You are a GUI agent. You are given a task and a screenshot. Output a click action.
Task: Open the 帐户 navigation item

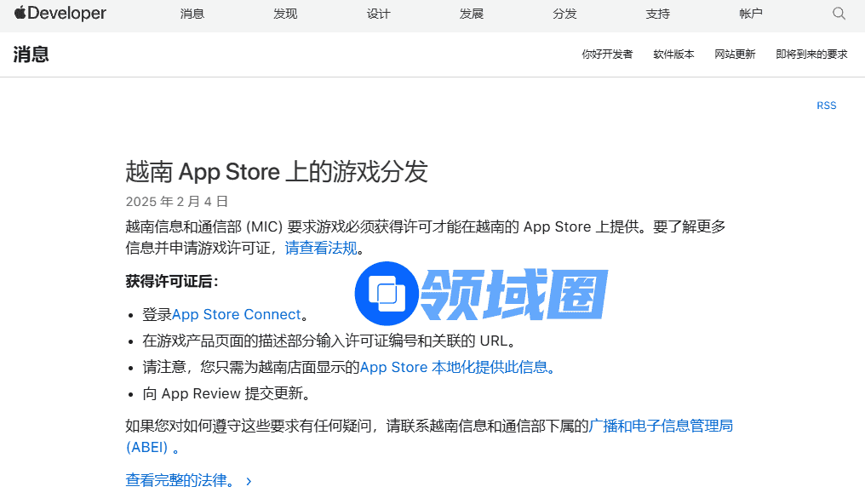[x=751, y=14]
